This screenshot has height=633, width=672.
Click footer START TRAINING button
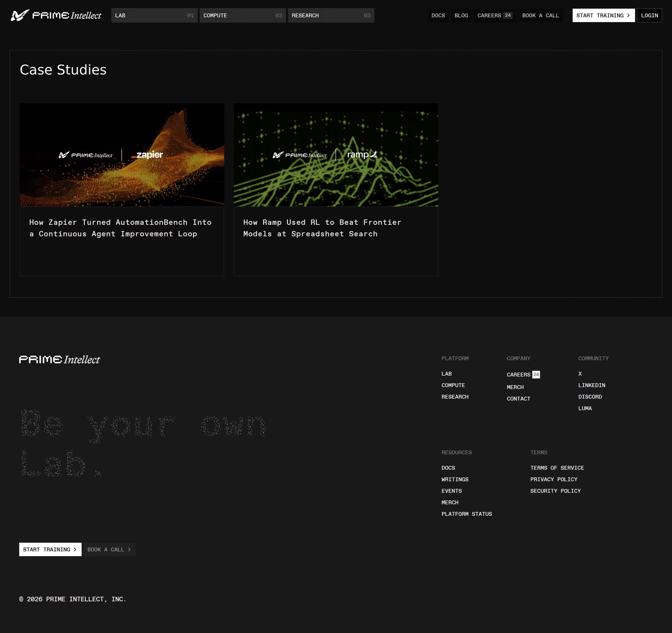click(50, 549)
